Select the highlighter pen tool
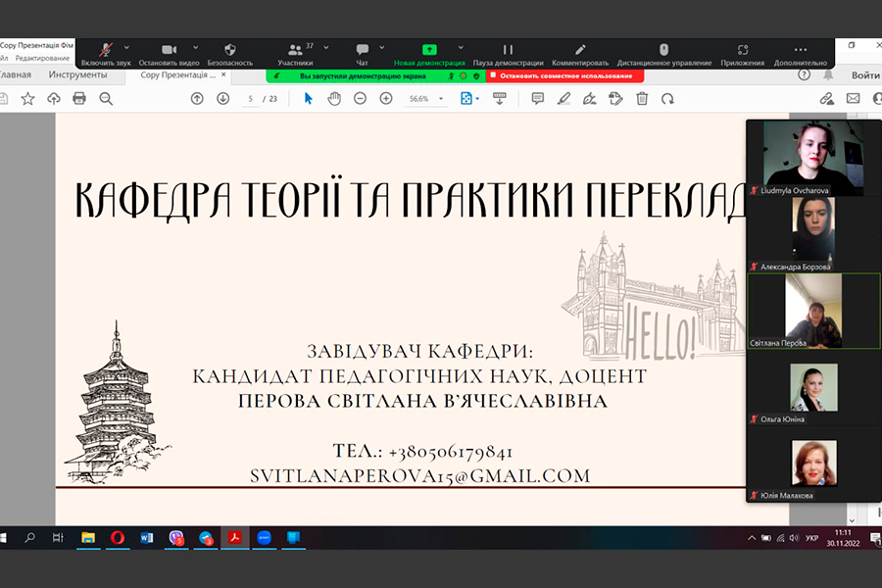This screenshot has width=882, height=588. (x=563, y=99)
